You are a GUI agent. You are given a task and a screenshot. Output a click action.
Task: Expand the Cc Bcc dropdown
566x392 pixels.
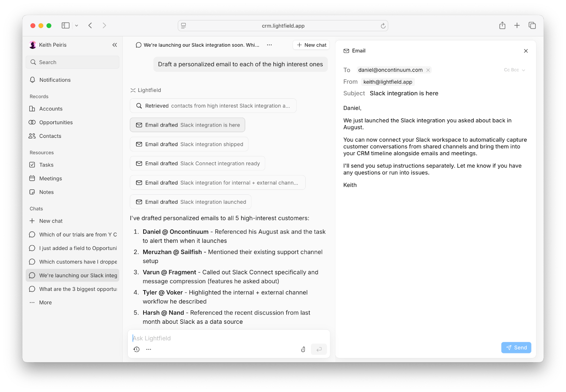[514, 70]
